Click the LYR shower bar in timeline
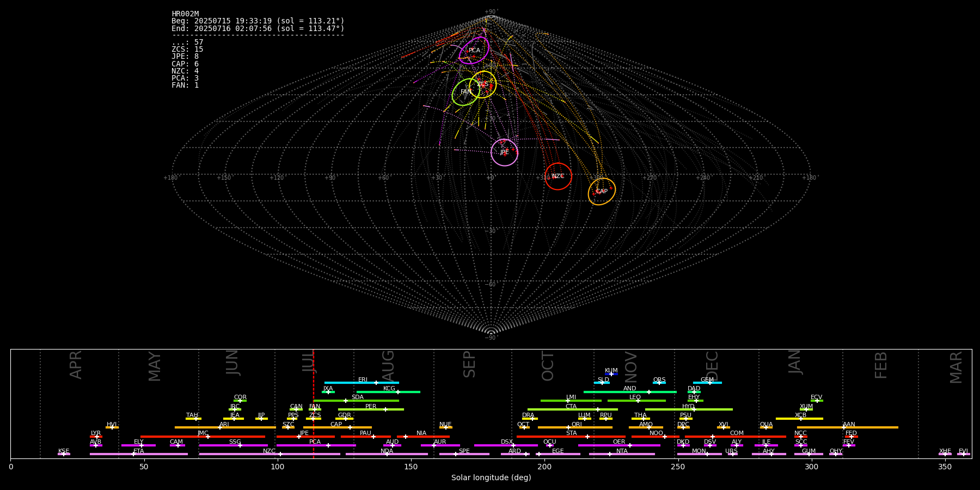980x490 pixels. tap(96, 437)
